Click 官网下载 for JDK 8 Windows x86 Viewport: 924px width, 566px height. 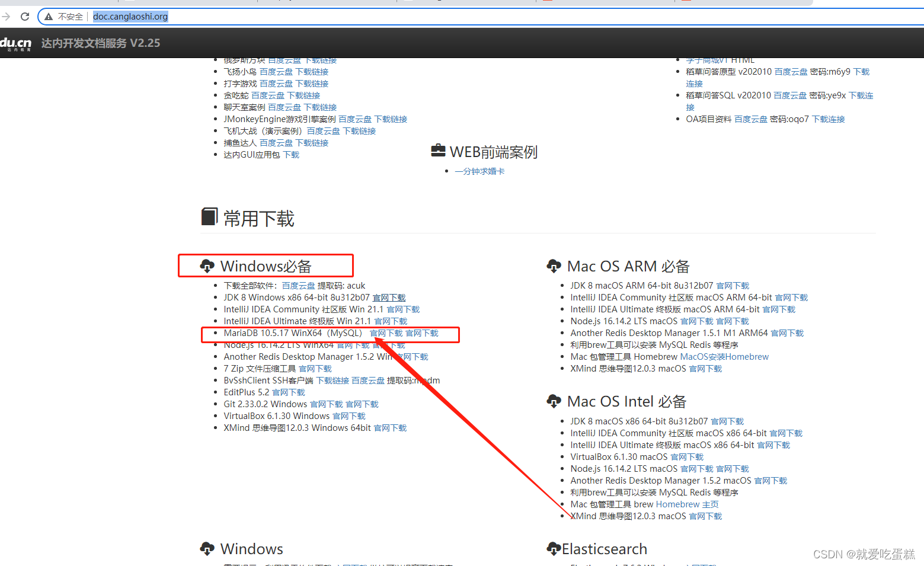(x=389, y=298)
